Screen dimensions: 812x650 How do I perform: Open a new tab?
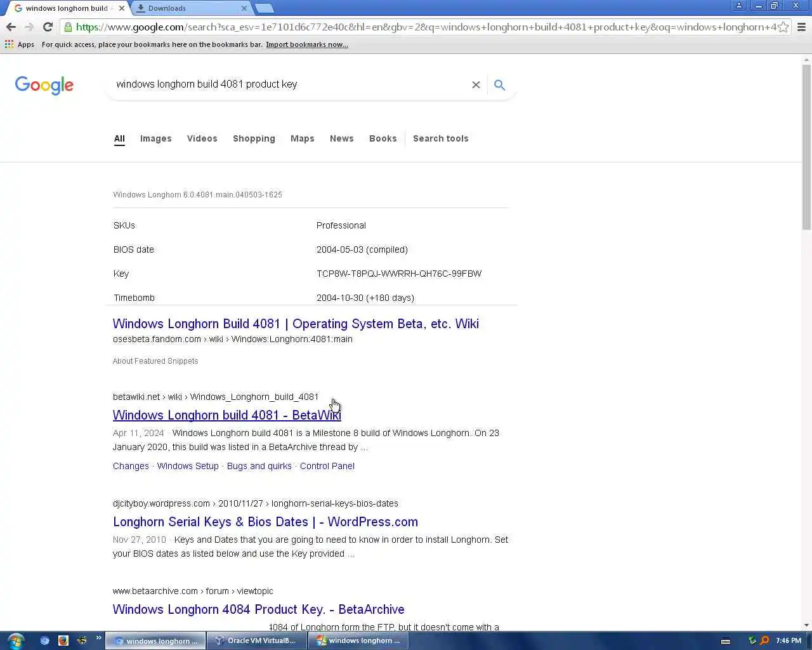(x=265, y=8)
